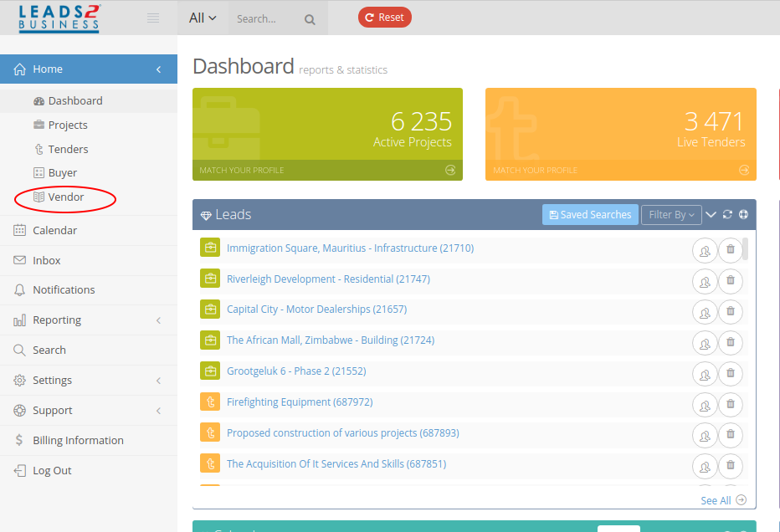Click project briefcase icon beside Immigration Square

coord(210,248)
